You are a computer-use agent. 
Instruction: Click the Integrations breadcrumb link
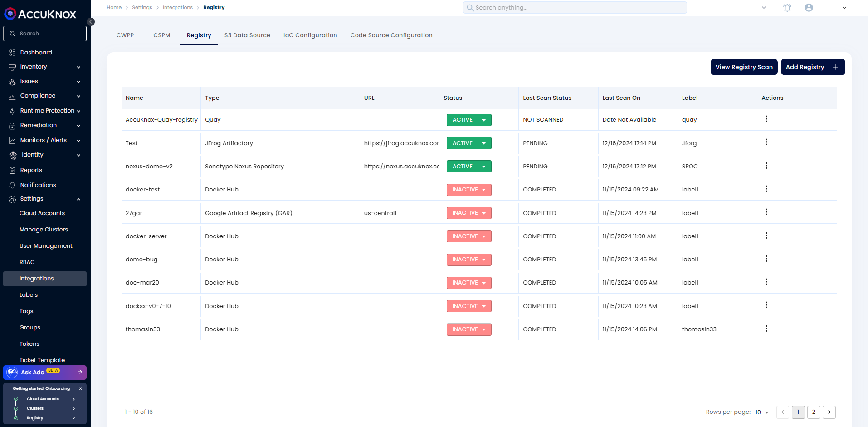pos(178,8)
